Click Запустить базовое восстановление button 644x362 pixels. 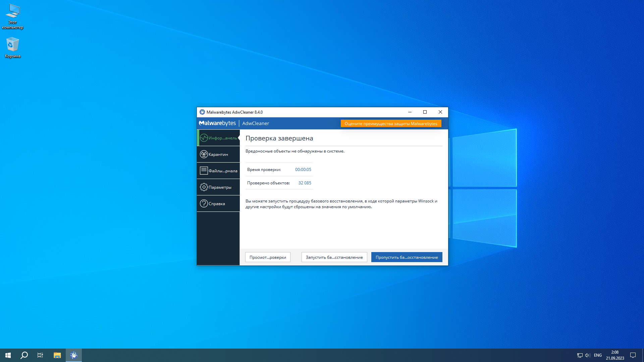tap(334, 257)
